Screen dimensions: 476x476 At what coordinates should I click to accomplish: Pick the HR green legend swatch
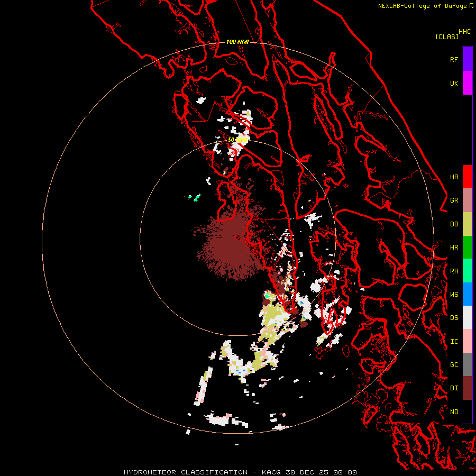467,248
